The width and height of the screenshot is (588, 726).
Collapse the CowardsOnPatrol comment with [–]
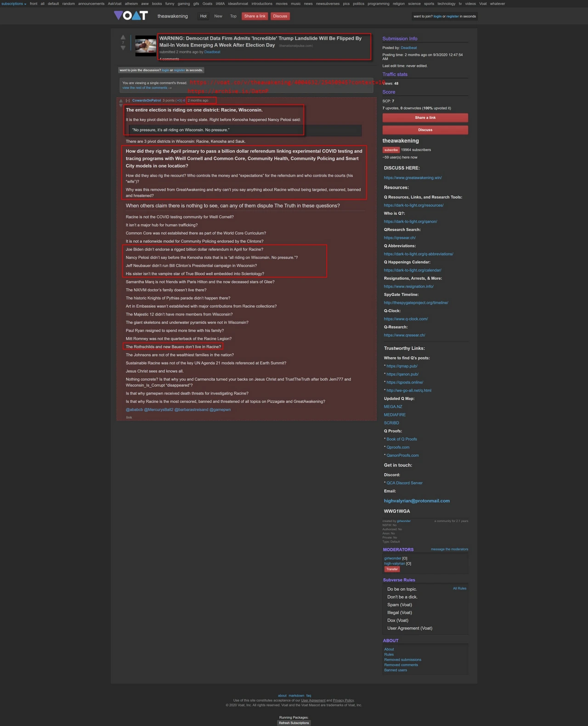[128, 101]
